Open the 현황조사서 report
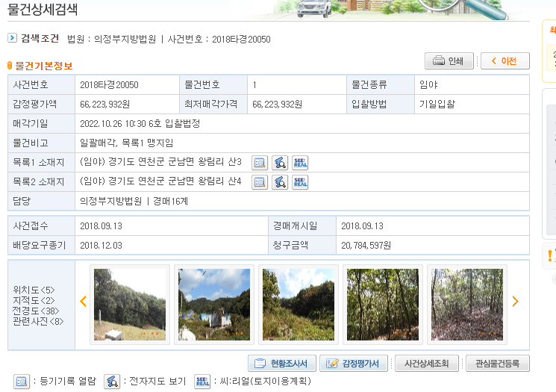Viewport: 556px width, 392px height. (282, 364)
